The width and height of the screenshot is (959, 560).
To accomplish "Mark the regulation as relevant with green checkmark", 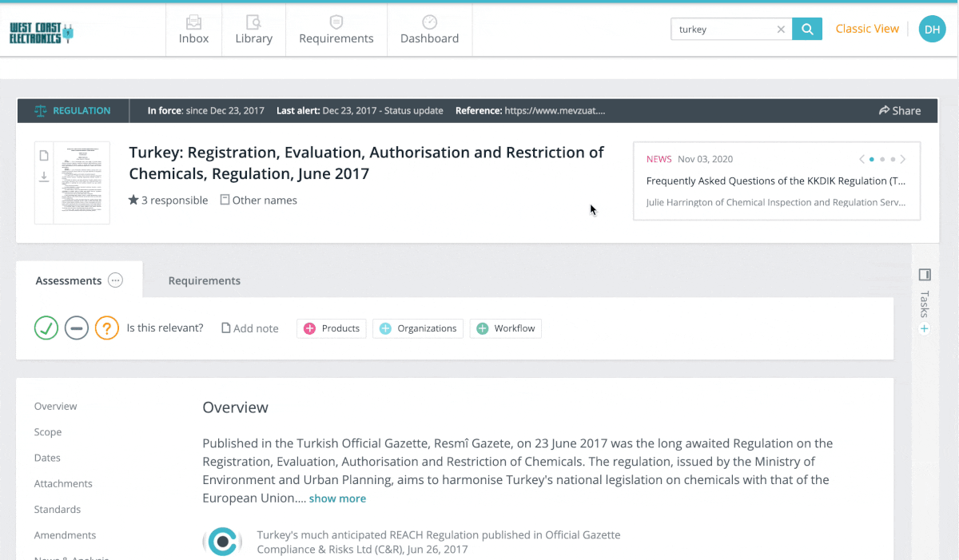I will pyautogui.click(x=46, y=328).
